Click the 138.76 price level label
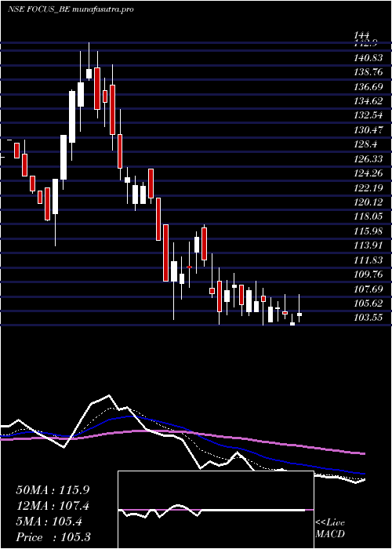The height and width of the screenshot is (549, 392). click(x=368, y=72)
